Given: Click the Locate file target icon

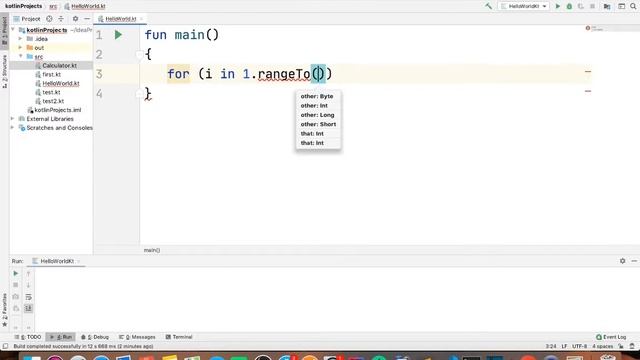Looking at the screenshot, I should pos(49,19).
